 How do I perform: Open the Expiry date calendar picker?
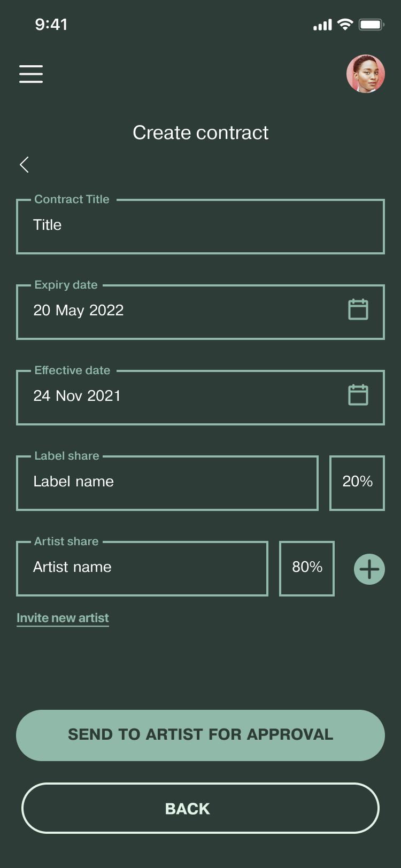[358, 309]
